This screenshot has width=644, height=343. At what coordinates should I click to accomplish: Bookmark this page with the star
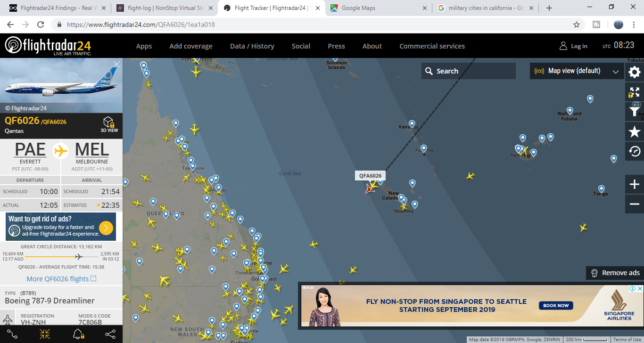(x=576, y=24)
